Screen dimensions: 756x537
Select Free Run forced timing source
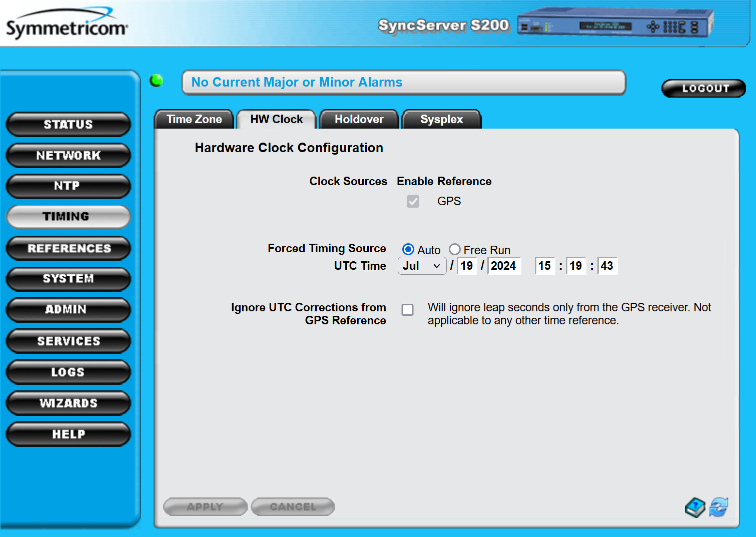click(454, 249)
